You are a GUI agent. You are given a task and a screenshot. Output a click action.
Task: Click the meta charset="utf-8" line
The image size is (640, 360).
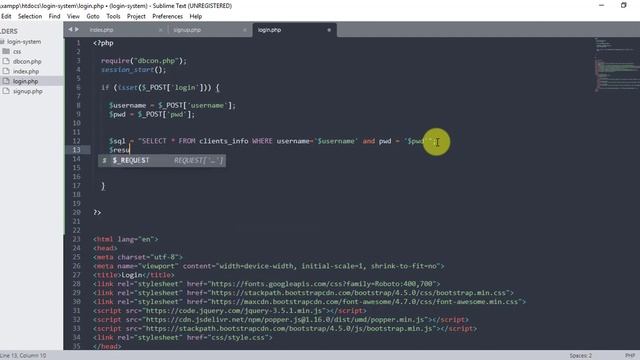[x=138, y=257]
